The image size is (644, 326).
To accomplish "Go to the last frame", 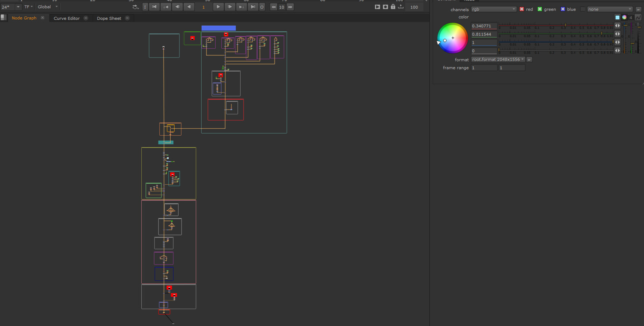I will [x=253, y=7].
